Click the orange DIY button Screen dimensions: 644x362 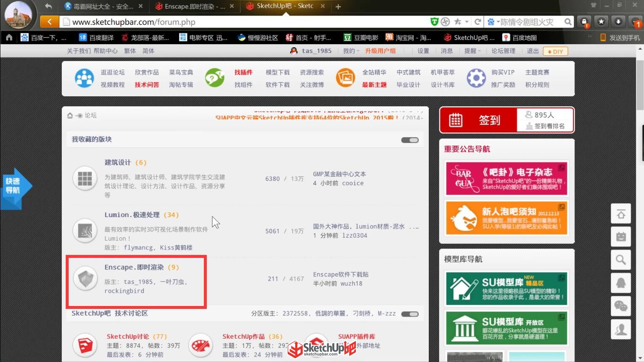556,51
